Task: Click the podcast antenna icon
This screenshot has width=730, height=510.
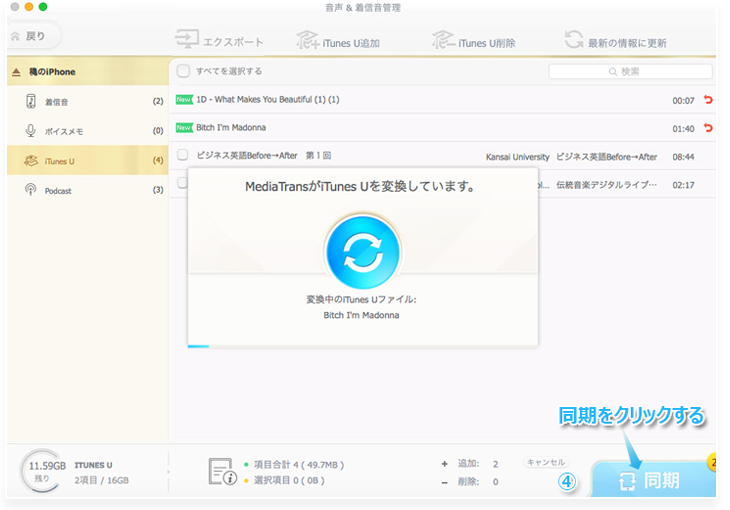Action: [x=31, y=190]
